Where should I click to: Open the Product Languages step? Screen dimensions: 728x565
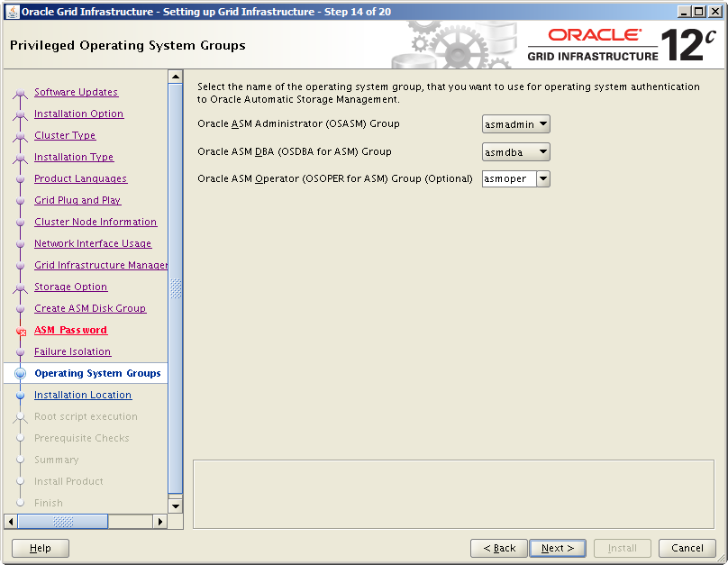(81, 178)
